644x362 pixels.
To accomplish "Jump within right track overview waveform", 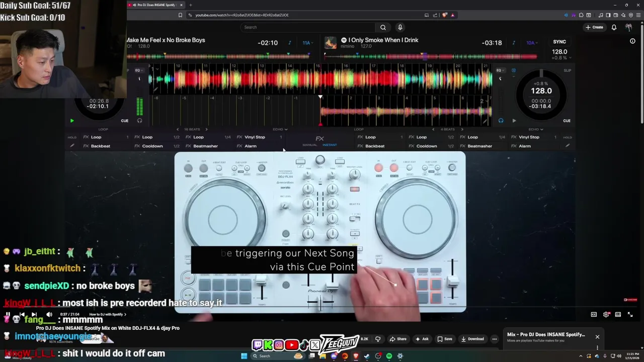I will pyautogui.click(x=431, y=56).
